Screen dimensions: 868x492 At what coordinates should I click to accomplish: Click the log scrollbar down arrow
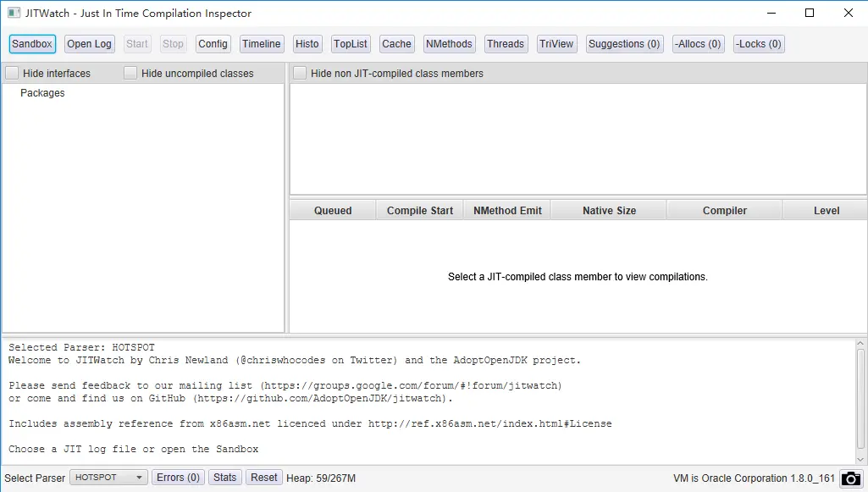[x=860, y=459]
